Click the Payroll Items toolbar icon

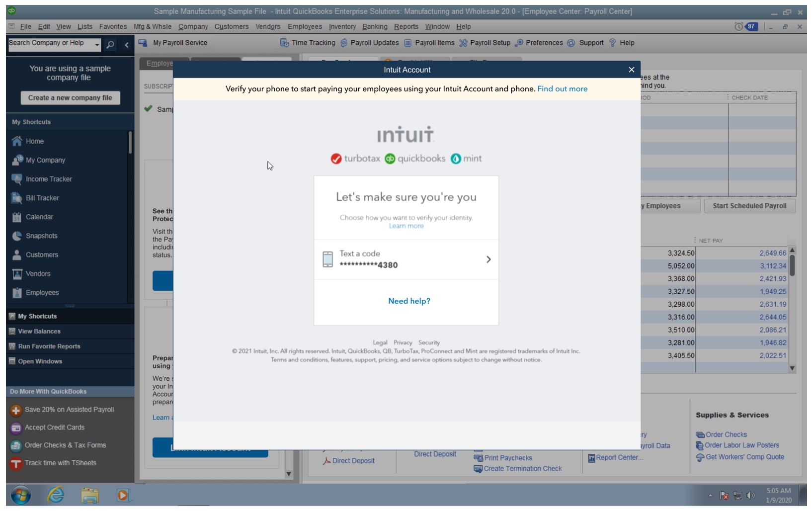click(407, 43)
